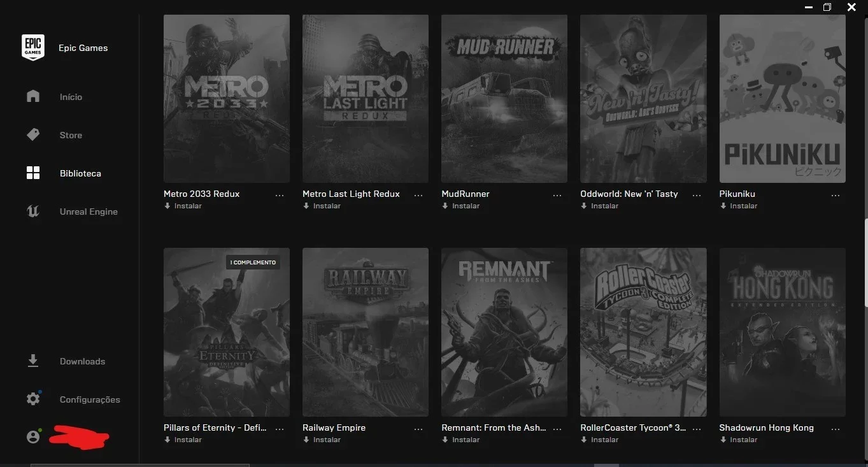This screenshot has height=467, width=868.
Task: Open three-dot menu for Shadowrun Hong Kong
Action: [x=836, y=429]
